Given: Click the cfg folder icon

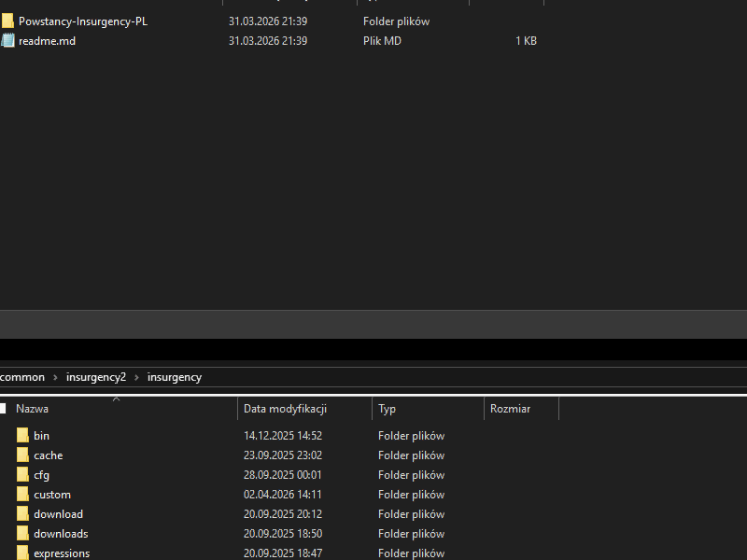Looking at the screenshot, I should (22, 475).
